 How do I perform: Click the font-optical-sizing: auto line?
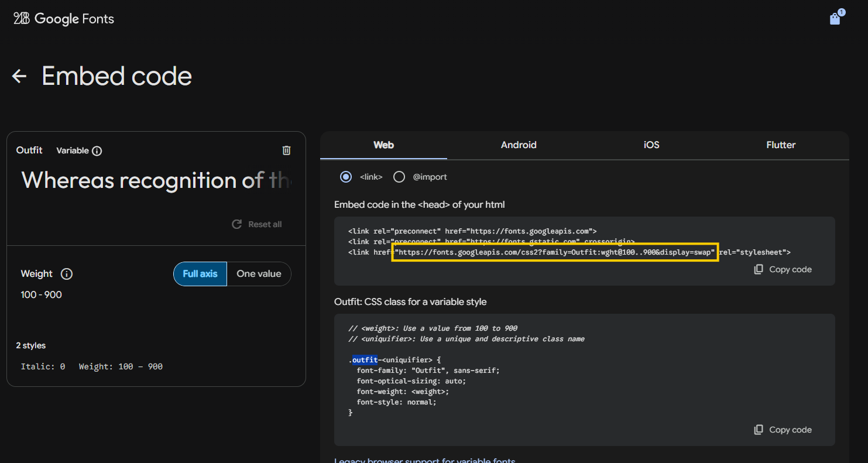click(x=411, y=381)
